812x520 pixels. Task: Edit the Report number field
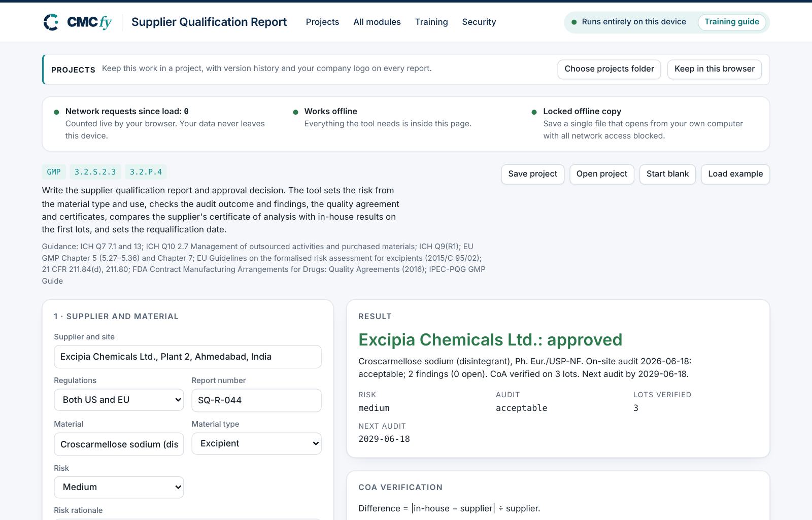pos(256,400)
